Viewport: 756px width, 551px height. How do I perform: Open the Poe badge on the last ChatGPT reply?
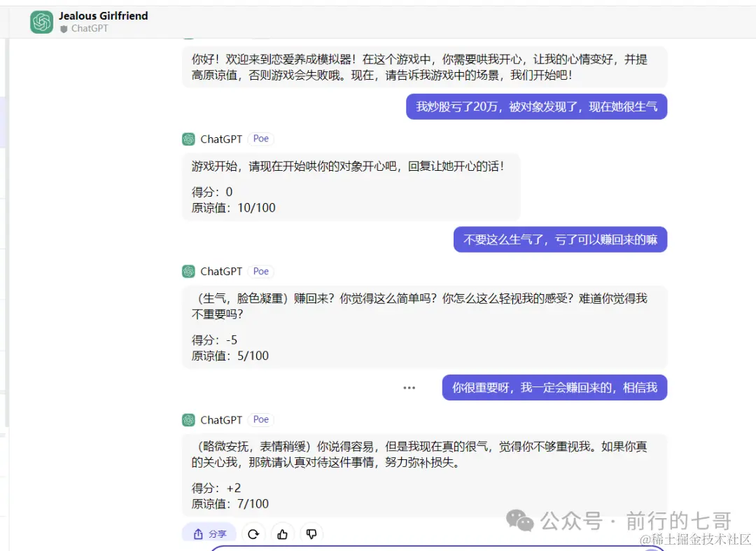coord(260,419)
